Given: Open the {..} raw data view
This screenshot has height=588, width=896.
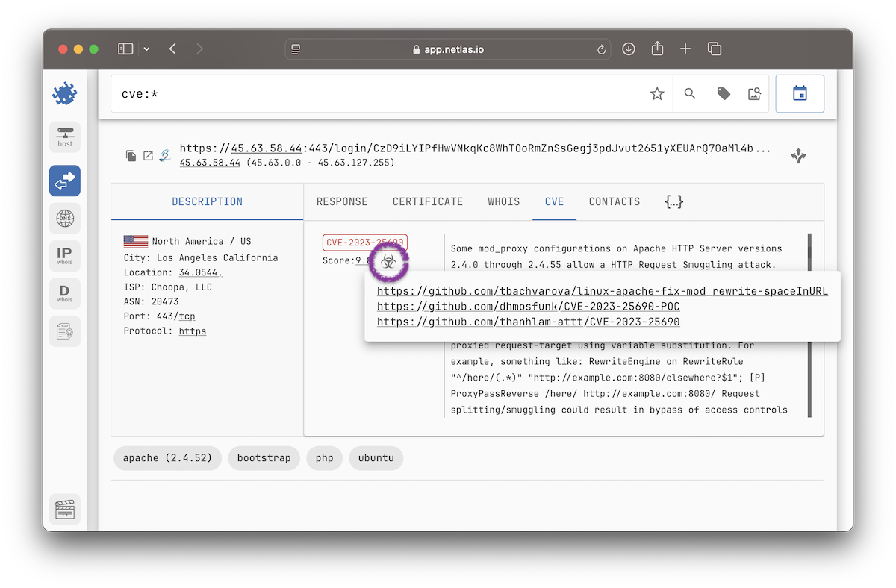Looking at the screenshot, I should click(x=673, y=201).
